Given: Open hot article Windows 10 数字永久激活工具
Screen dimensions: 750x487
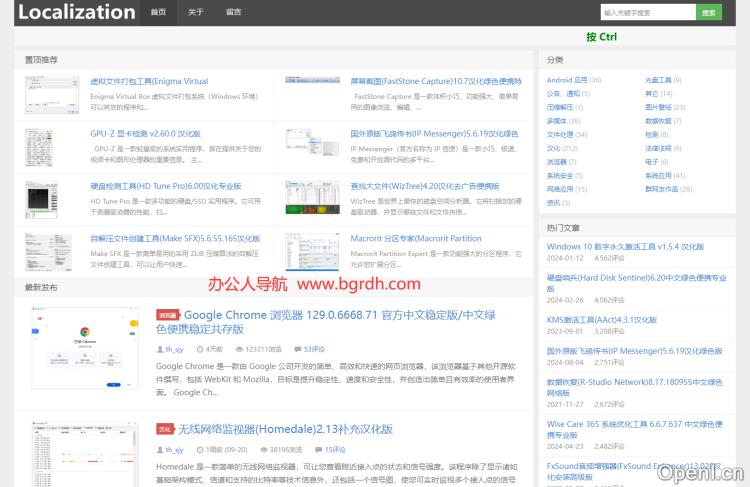Looking at the screenshot, I should click(x=625, y=247).
